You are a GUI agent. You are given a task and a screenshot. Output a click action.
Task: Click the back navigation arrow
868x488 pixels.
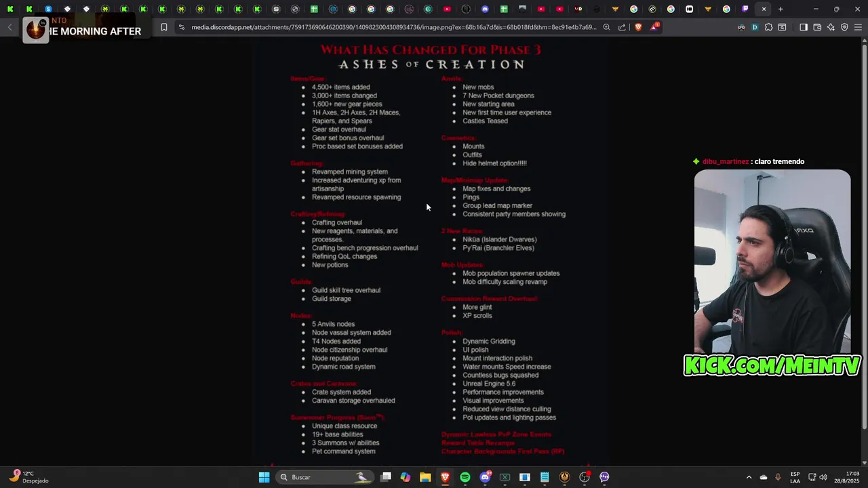tap(9, 27)
